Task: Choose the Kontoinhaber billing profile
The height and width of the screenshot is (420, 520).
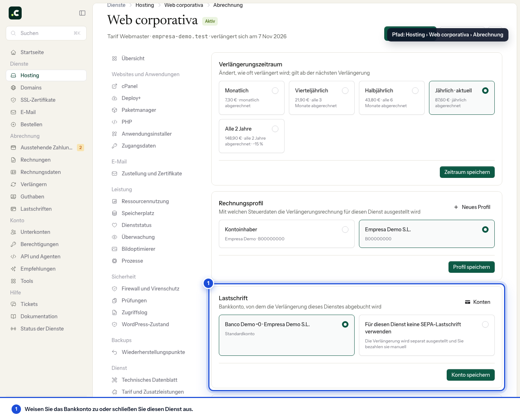Action: 287,234
